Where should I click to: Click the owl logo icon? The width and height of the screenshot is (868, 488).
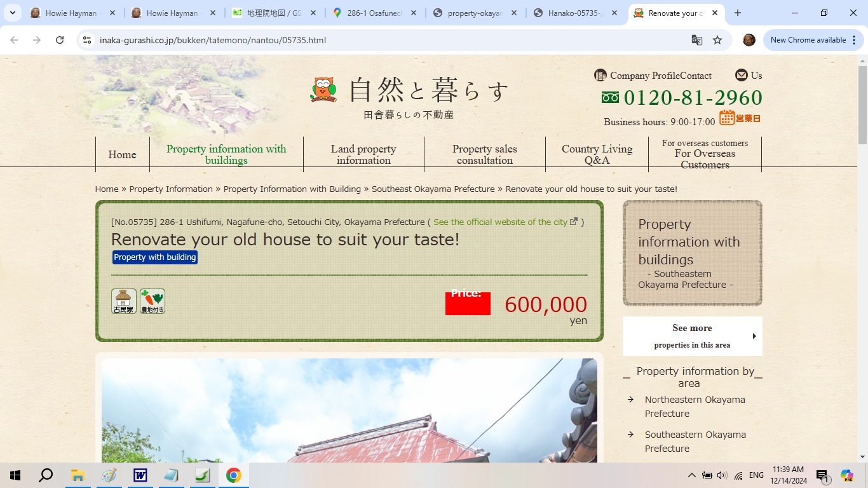pyautogui.click(x=323, y=90)
